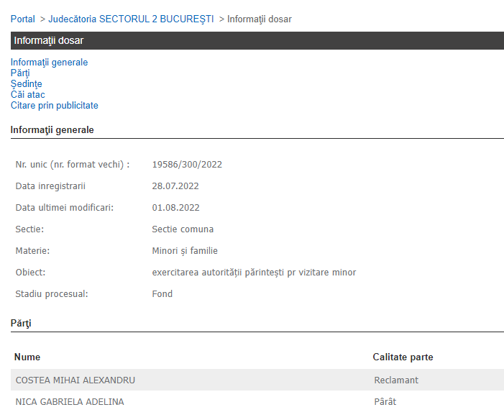Click the Portal breadcrumb link
This screenshot has width=504, height=420.
click(x=22, y=19)
